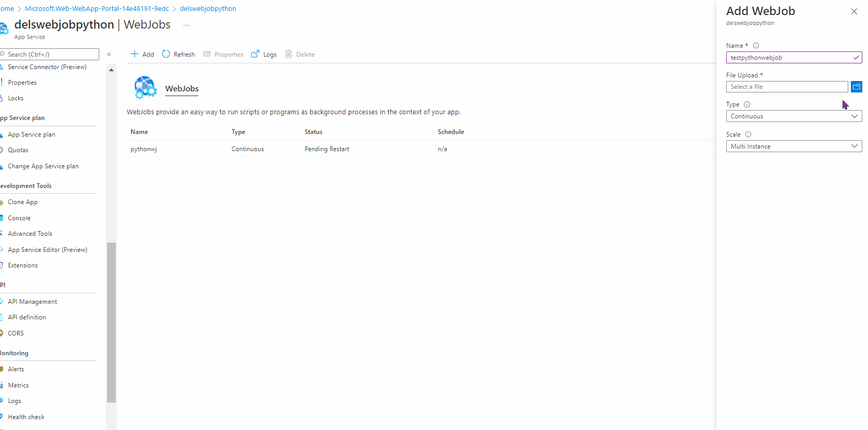Click the Add WebJob plus button
The image size is (868, 430).
142,54
